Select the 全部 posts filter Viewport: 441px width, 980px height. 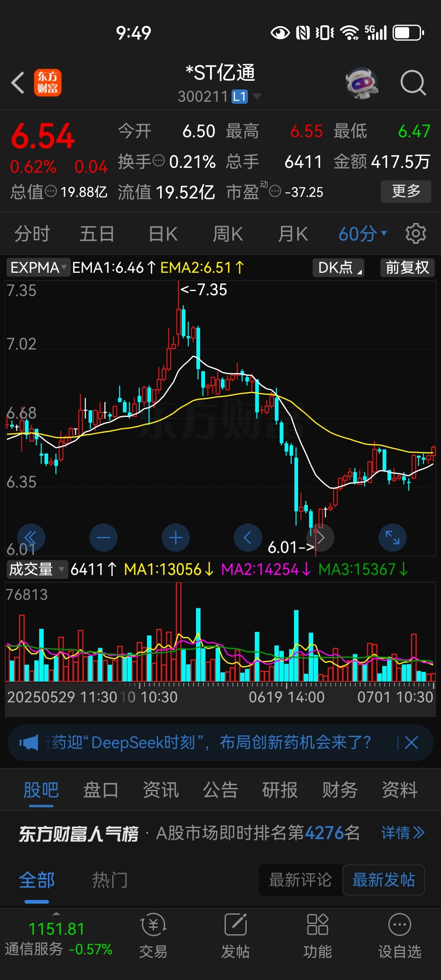[x=37, y=880]
